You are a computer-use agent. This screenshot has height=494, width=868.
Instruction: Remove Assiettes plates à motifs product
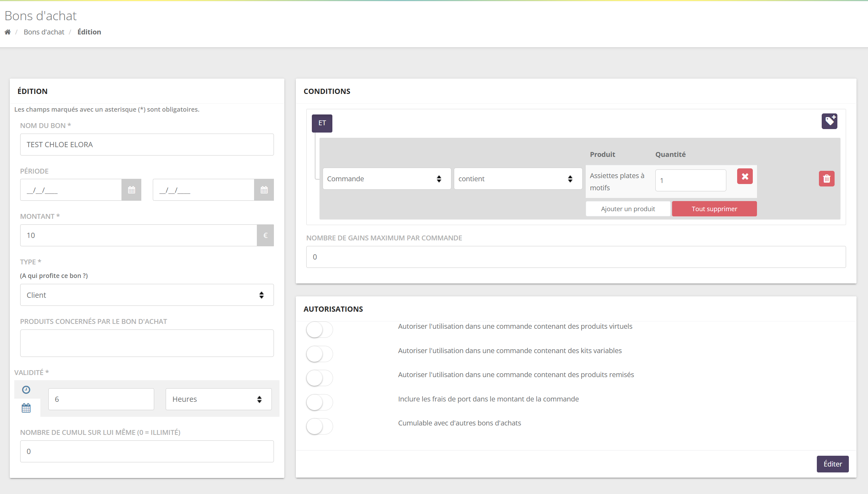pyautogui.click(x=745, y=176)
